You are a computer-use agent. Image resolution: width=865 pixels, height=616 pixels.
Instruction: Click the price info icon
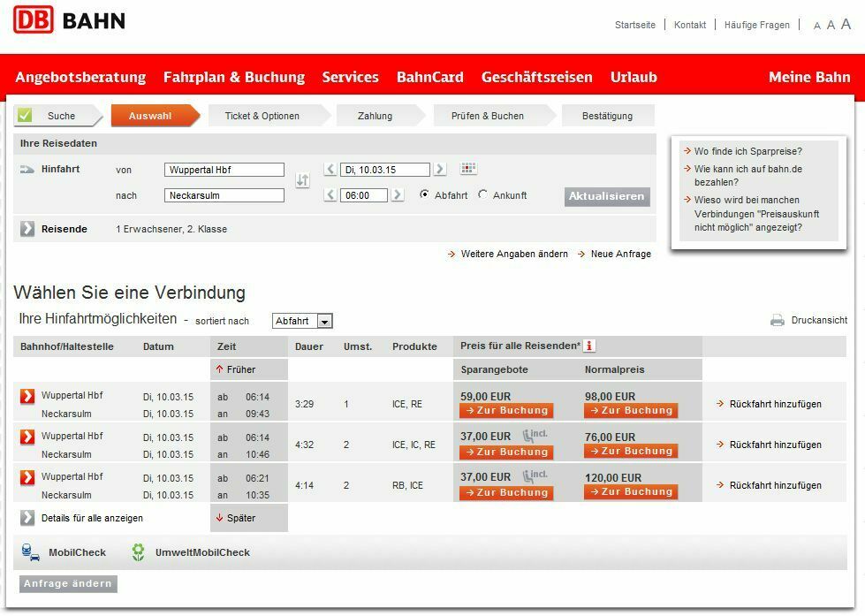click(x=589, y=346)
